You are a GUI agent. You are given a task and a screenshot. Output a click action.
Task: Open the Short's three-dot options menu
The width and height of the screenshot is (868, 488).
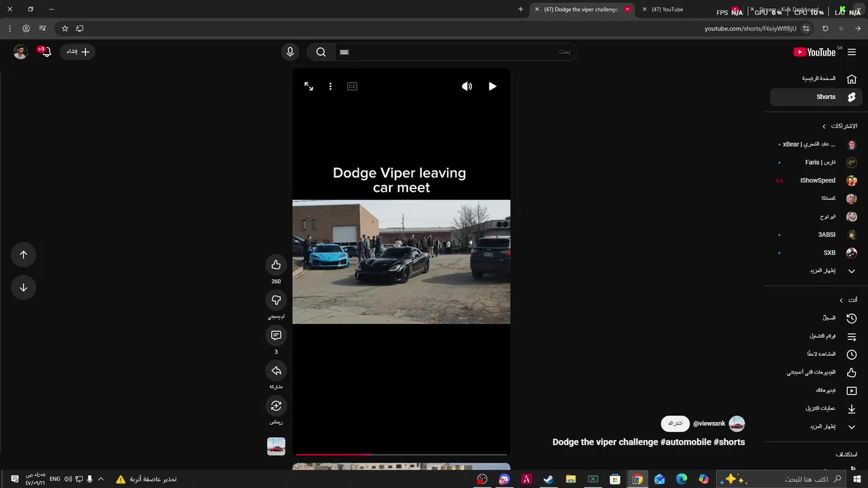coord(330,86)
